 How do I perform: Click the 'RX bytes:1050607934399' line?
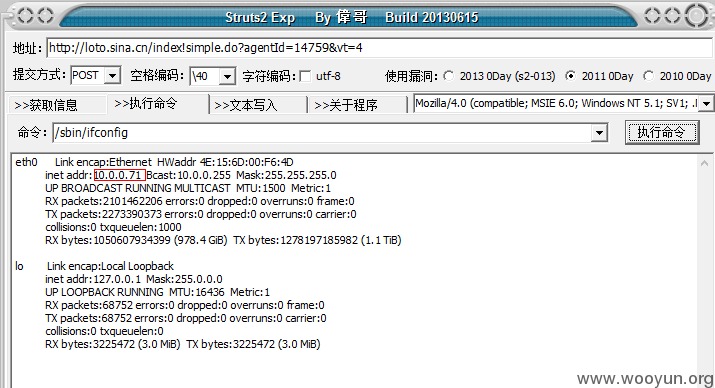tap(223, 240)
